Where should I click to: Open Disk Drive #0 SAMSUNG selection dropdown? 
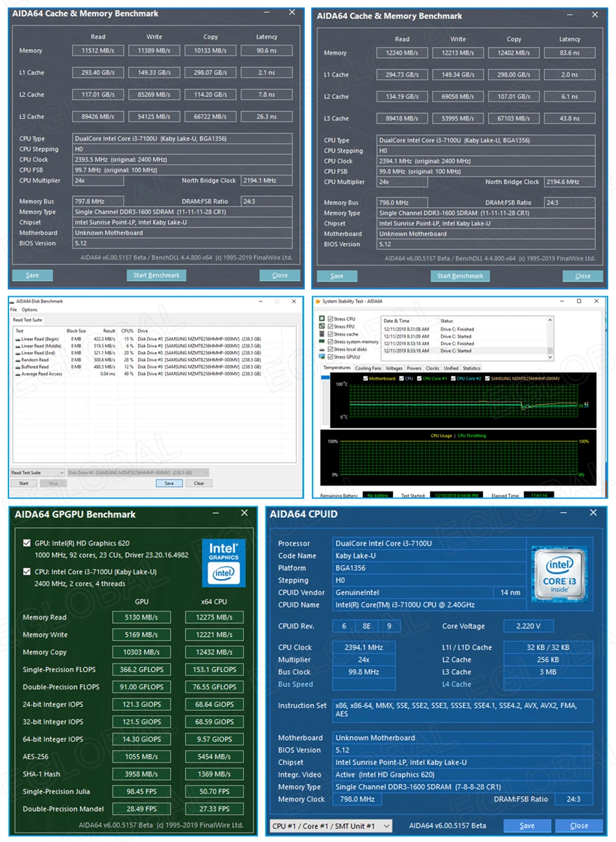(137, 473)
